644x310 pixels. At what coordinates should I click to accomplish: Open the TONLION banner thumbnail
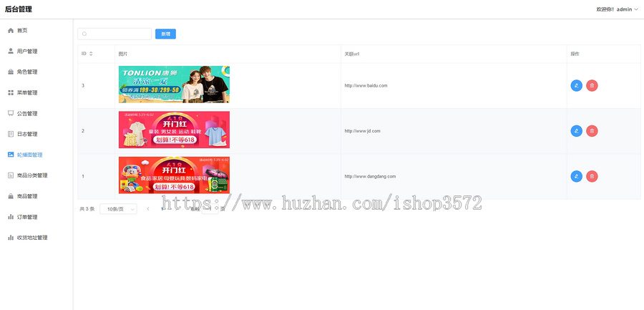[174, 84]
